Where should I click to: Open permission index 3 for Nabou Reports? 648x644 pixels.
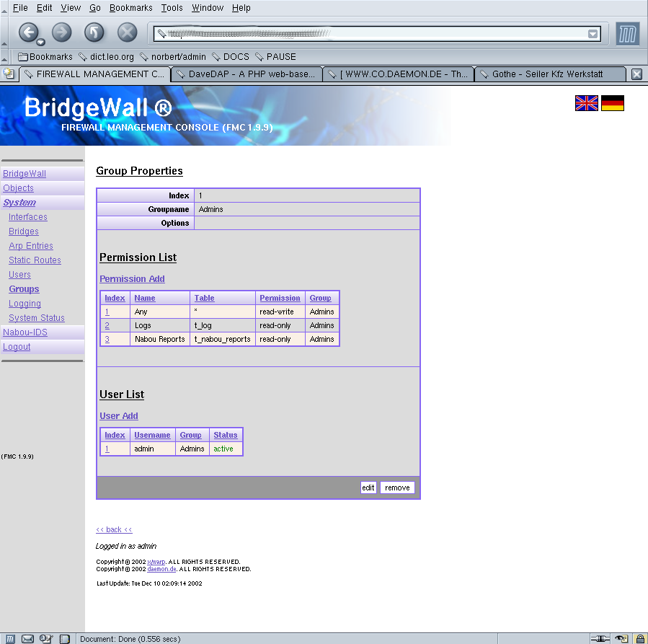pyautogui.click(x=107, y=340)
